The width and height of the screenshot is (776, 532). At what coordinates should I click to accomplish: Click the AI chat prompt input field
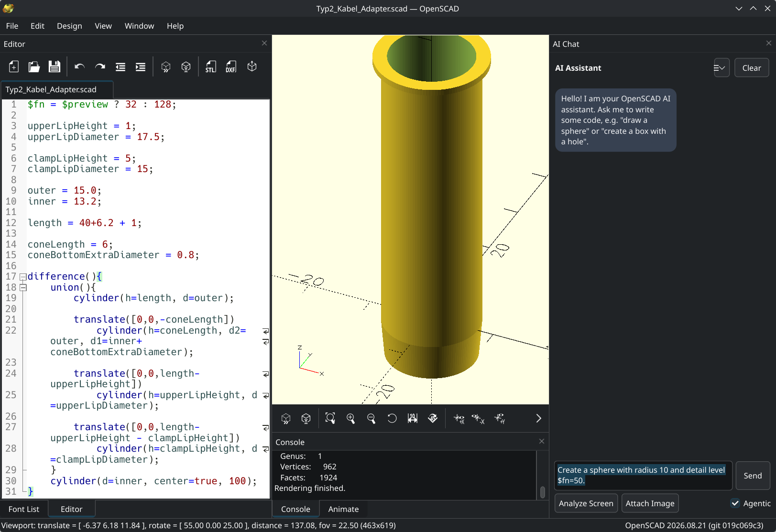[643, 476]
